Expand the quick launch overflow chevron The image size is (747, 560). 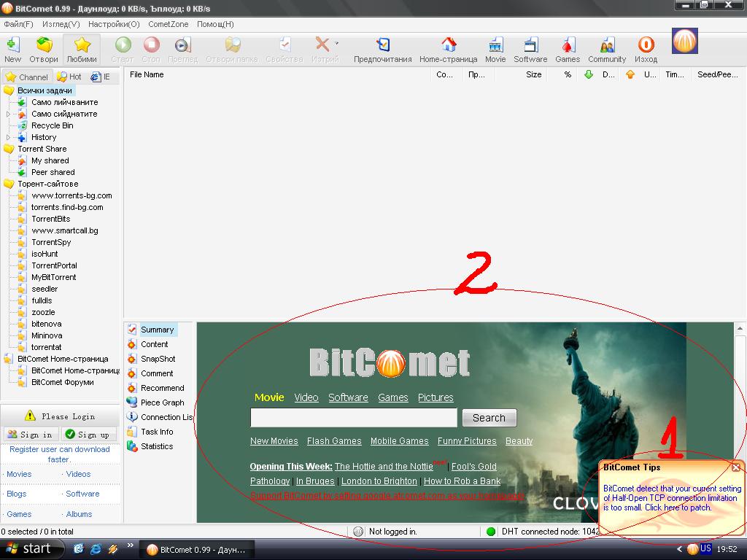(x=130, y=545)
